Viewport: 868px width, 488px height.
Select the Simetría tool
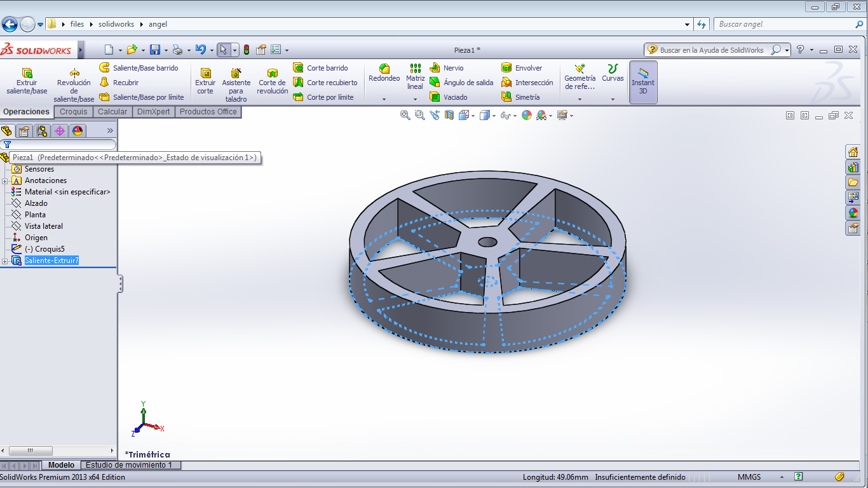tap(520, 97)
